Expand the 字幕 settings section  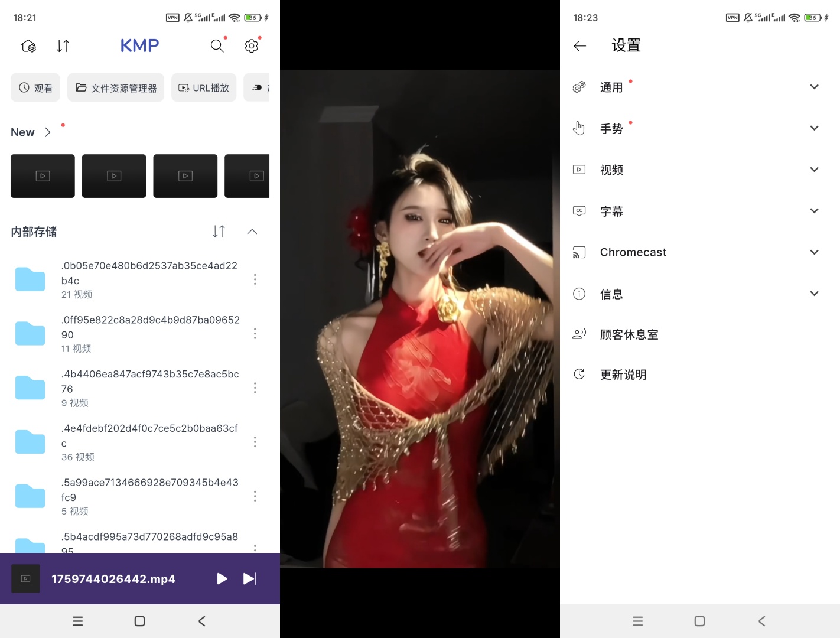pyautogui.click(x=814, y=211)
